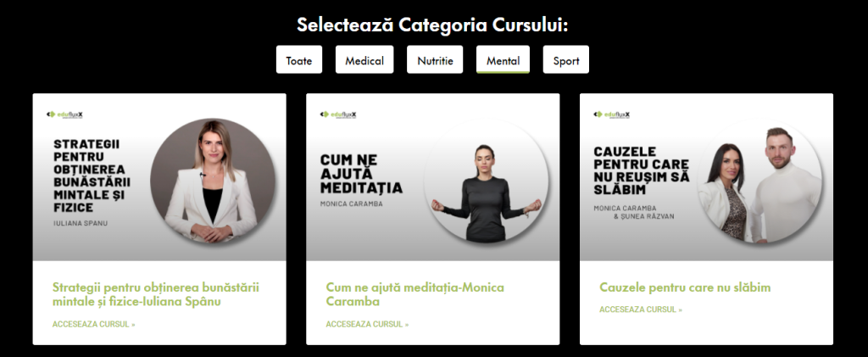868x357 pixels.
Task: Click Acceseaza Cursul under meditation course
Action: tap(367, 324)
